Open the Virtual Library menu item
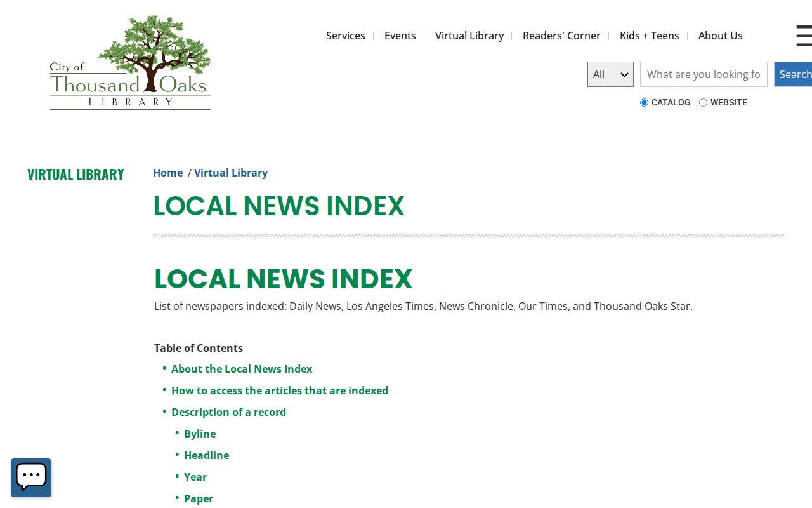This screenshot has height=508, width=812. click(x=469, y=36)
